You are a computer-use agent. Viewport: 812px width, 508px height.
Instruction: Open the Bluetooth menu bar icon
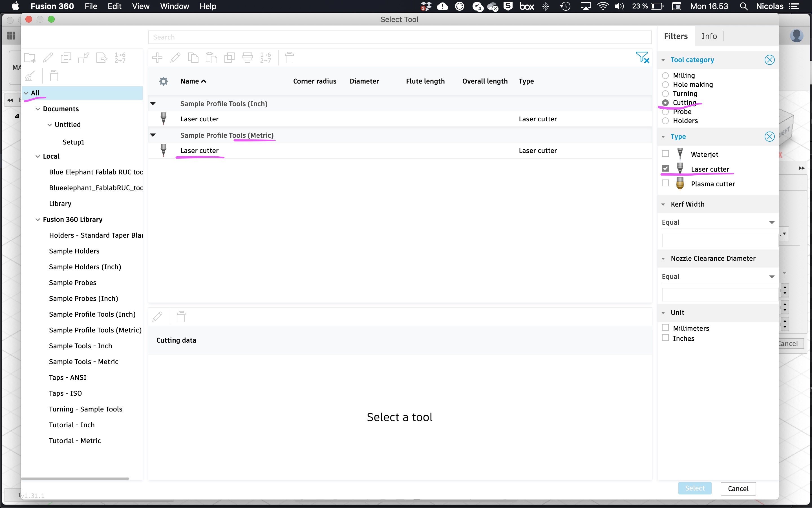(546, 6)
